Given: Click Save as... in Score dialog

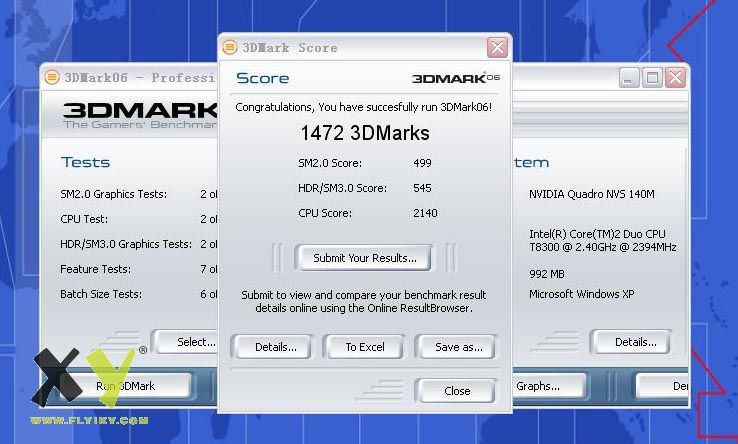Looking at the screenshot, I should [455, 347].
